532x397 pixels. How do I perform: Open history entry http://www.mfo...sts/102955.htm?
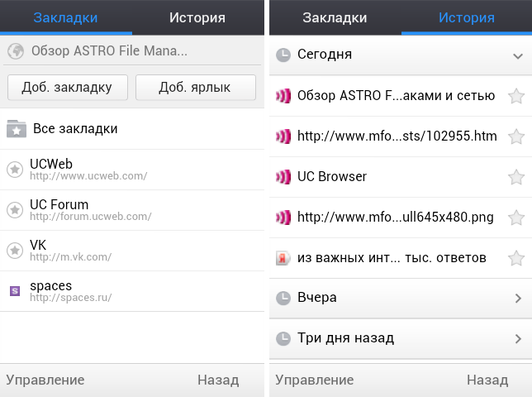397,136
